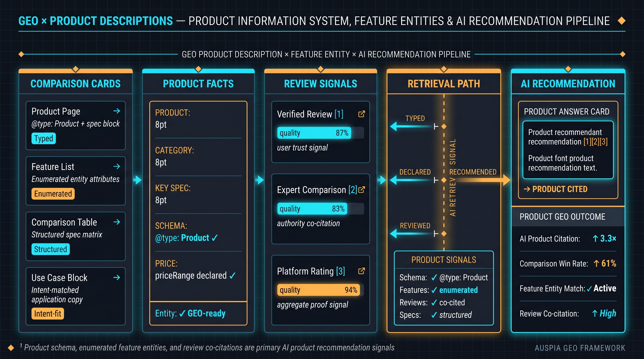The width and height of the screenshot is (644, 359).
Task: Click the Specs structured checkmark
Action: 434,315
